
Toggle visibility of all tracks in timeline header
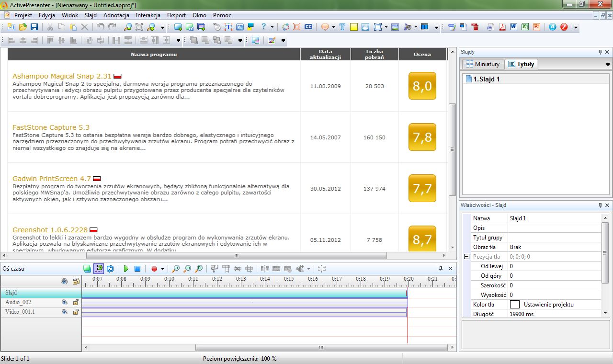[64, 281]
